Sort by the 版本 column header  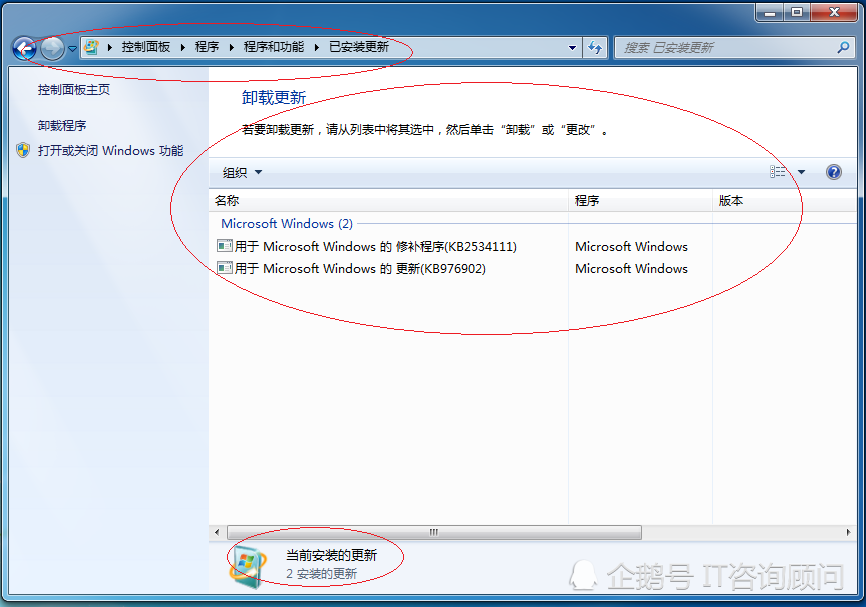784,200
